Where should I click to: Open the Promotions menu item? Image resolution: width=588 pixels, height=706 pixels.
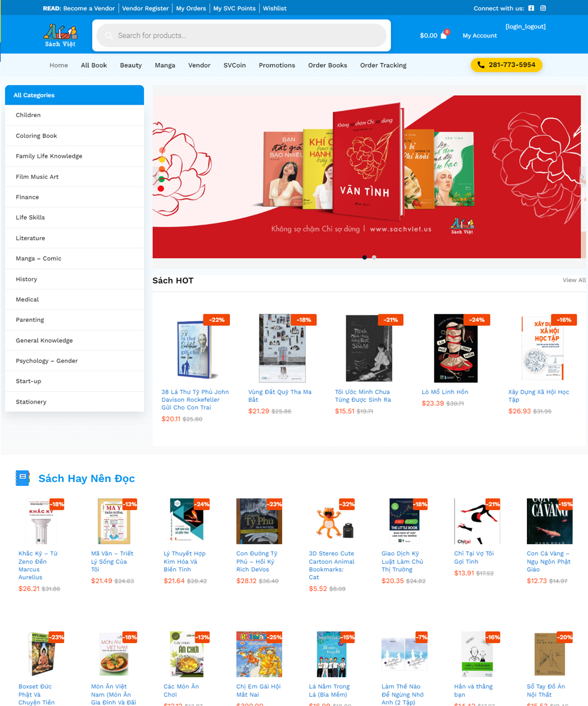click(277, 65)
